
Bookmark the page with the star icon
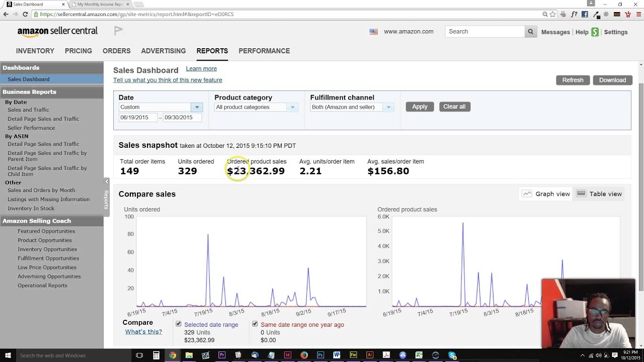pyautogui.click(x=552, y=15)
